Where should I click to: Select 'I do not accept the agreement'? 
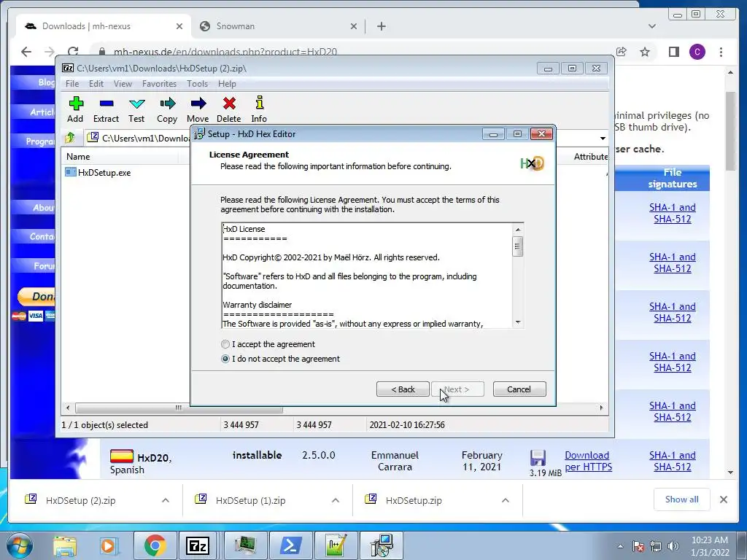point(281,359)
